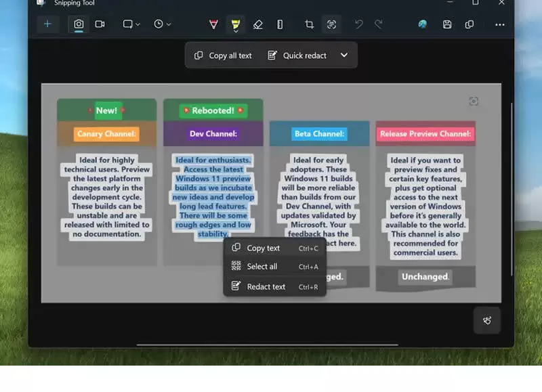The width and height of the screenshot is (542, 392).
Task: Click 'Ideal if you want to' text
Action: click(425, 160)
